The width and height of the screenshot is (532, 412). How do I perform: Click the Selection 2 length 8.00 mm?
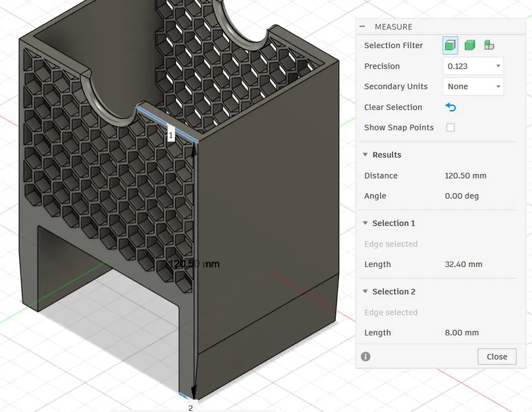pos(462,333)
